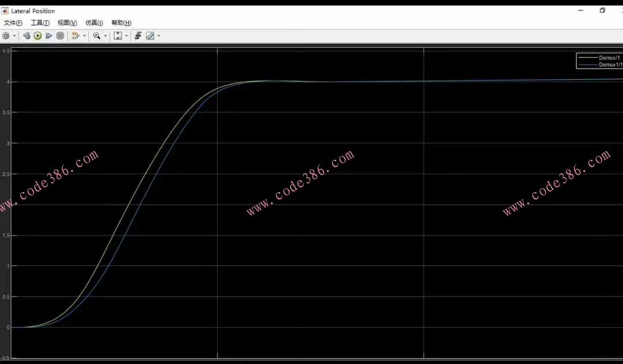Select the cursor measurements ruler icon

pyautogui.click(x=150, y=36)
